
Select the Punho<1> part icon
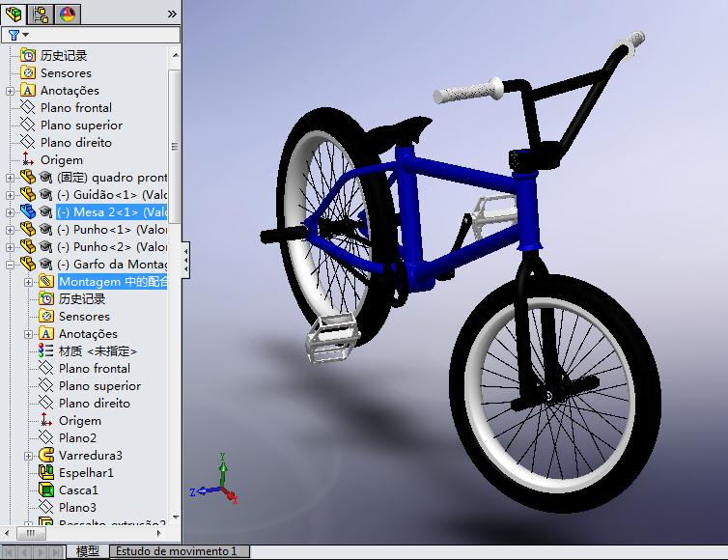coord(28,229)
